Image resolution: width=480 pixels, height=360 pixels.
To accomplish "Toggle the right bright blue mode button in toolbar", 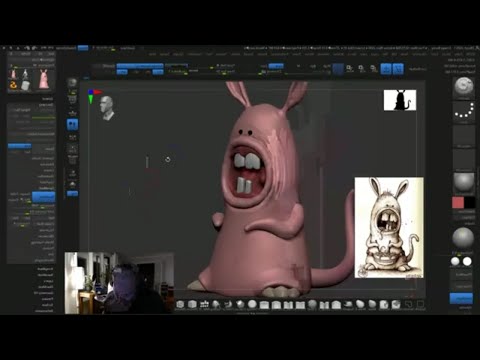I will 398,69.
